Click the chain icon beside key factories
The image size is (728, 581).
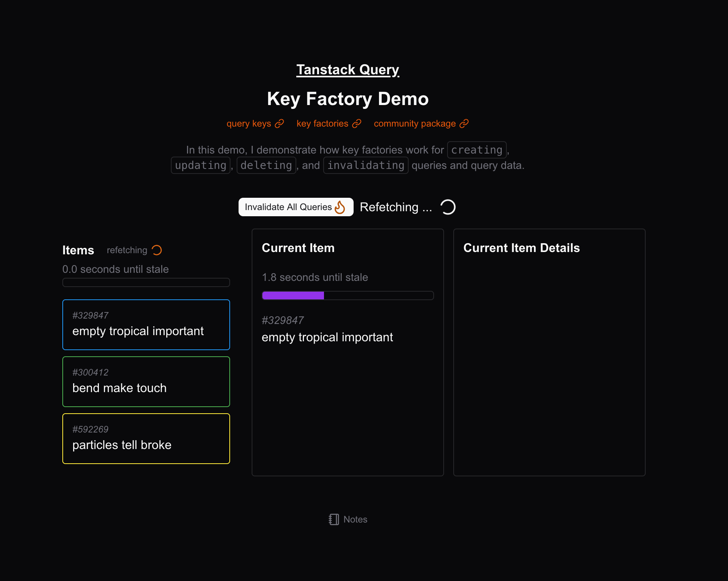click(x=357, y=124)
